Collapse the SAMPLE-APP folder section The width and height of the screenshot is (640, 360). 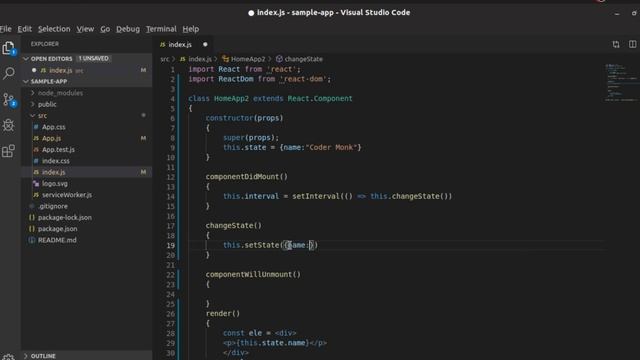[x=26, y=81]
